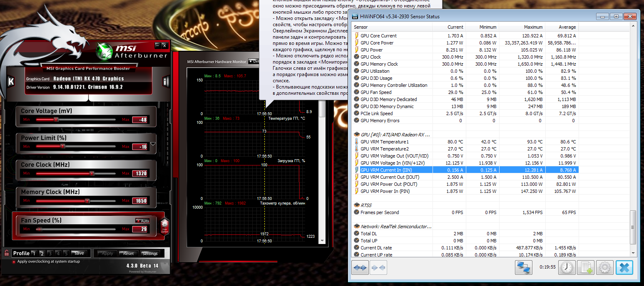
Task: Select profile slot 2
Action: [x=42, y=253]
